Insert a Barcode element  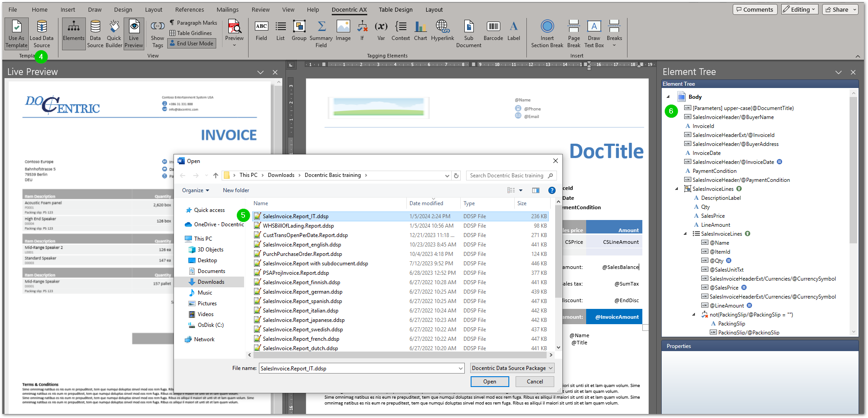click(494, 31)
